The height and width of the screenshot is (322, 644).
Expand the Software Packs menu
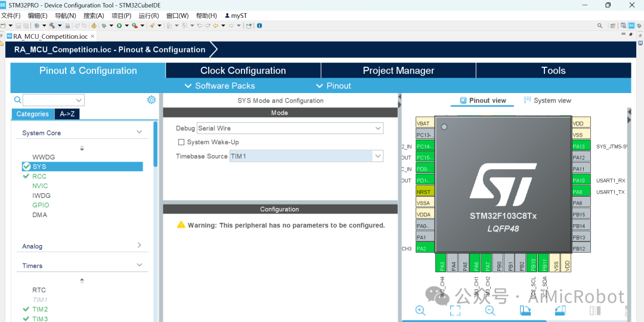click(x=219, y=86)
